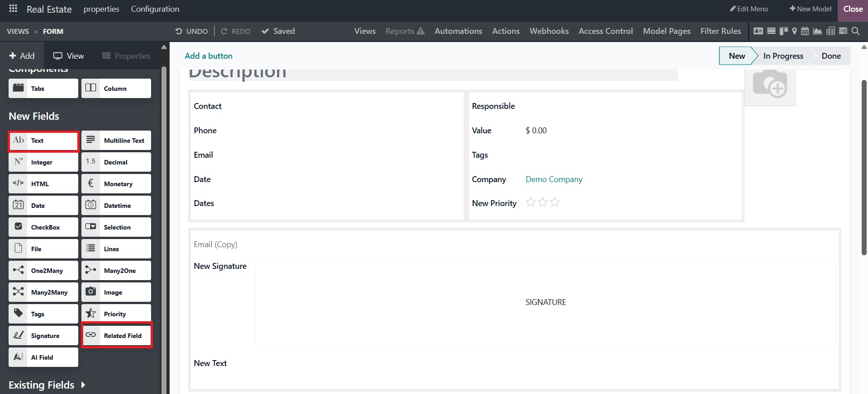Select the In Progress status stage
This screenshot has width=868, height=394.
[x=783, y=56]
